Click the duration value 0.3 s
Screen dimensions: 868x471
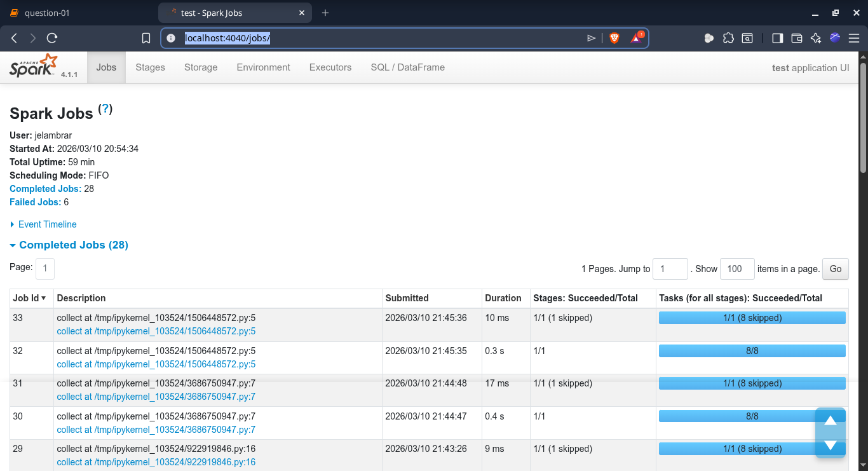click(494, 351)
